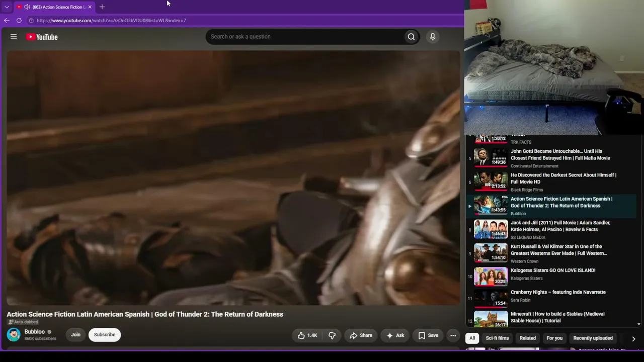
Task: Play Kalogeras Sisters GO ON LOVE ISLAND title
Action: click(x=553, y=270)
